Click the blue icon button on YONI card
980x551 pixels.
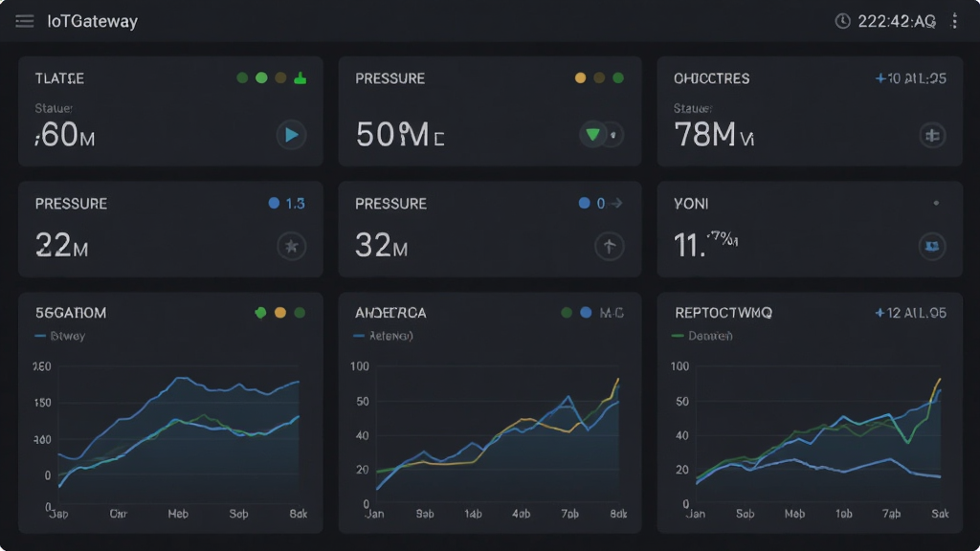[x=932, y=246]
